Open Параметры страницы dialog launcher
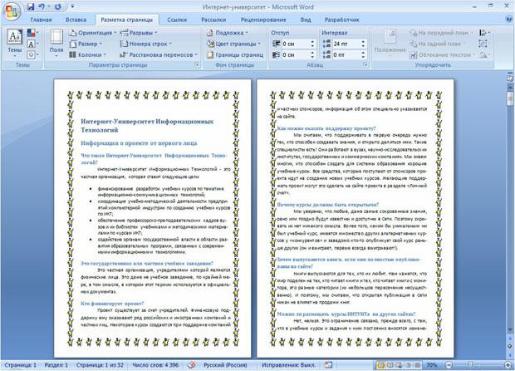Image resolution: width=515 pixels, height=371 pixels. (197, 65)
